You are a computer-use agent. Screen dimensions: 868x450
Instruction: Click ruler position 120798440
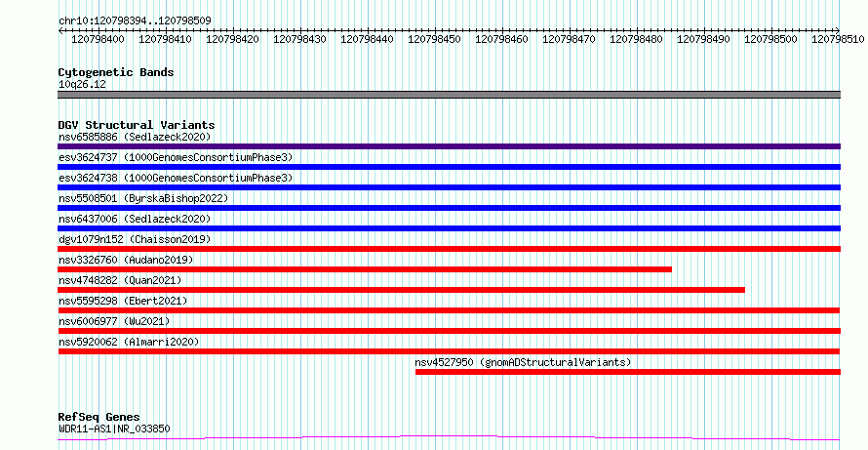tap(367, 39)
